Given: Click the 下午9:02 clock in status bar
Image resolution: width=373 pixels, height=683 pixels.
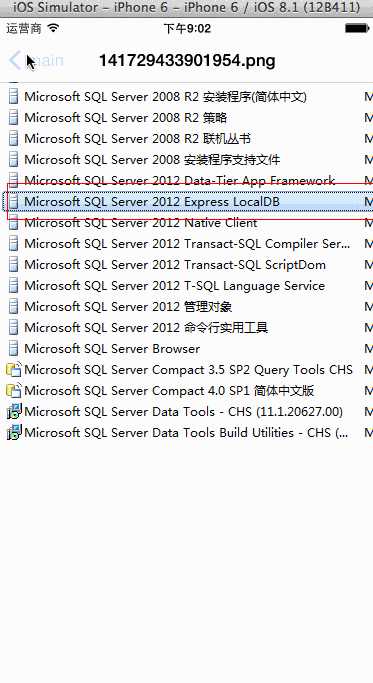Looking at the screenshot, I should coord(187,29).
